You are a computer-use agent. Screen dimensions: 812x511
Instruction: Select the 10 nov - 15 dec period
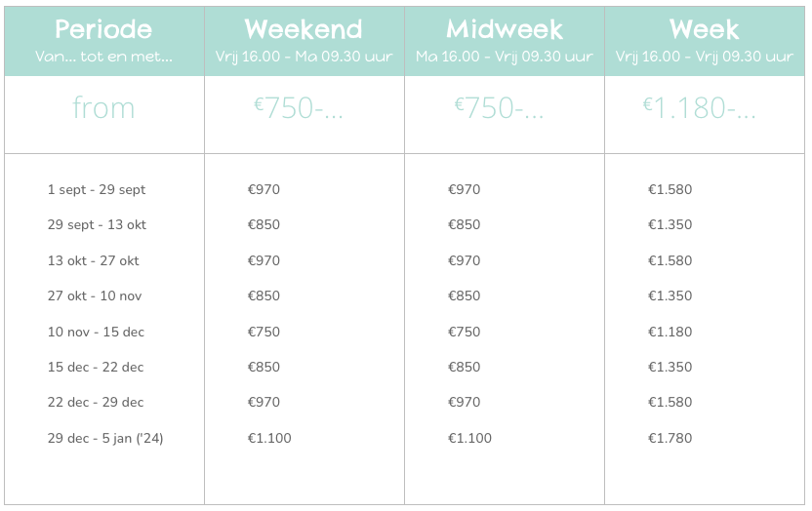(96, 332)
